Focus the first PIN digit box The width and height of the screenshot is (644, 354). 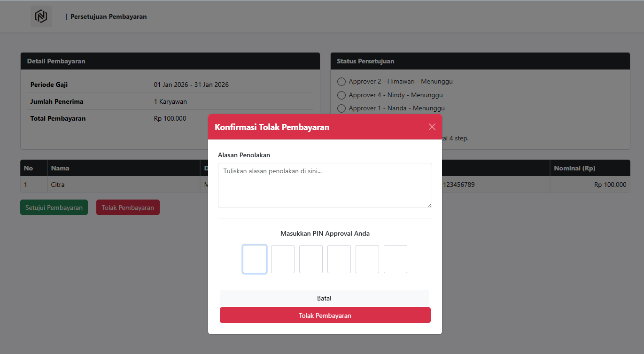pyautogui.click(x=255, y=259)
